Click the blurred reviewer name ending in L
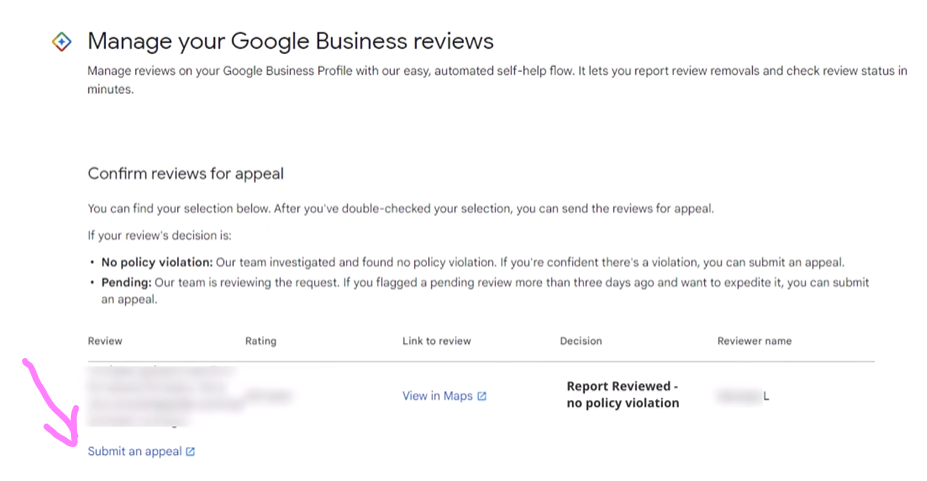The width and height of the screenshot is (927, 481). (x=743, y=397)
